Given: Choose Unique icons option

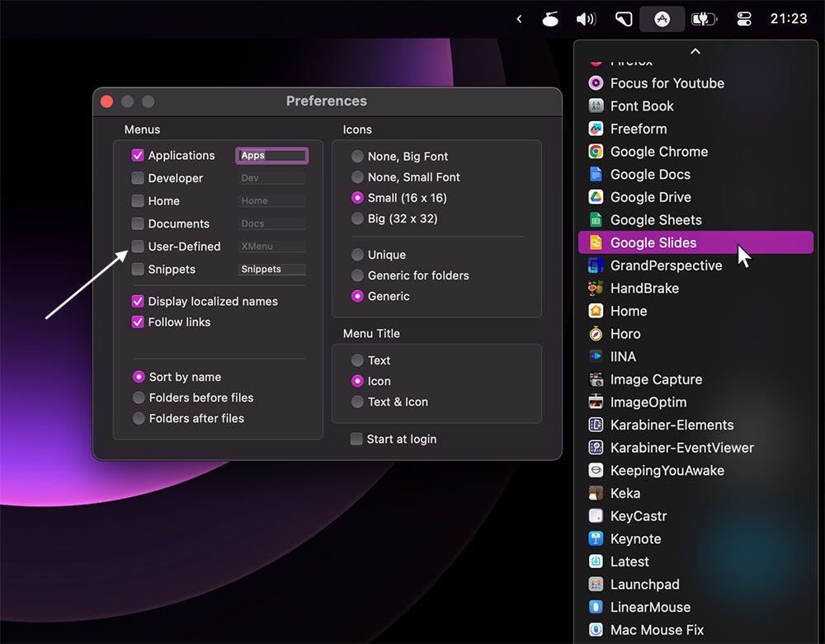Looking at the screenshot, I should tap(357, 255).
